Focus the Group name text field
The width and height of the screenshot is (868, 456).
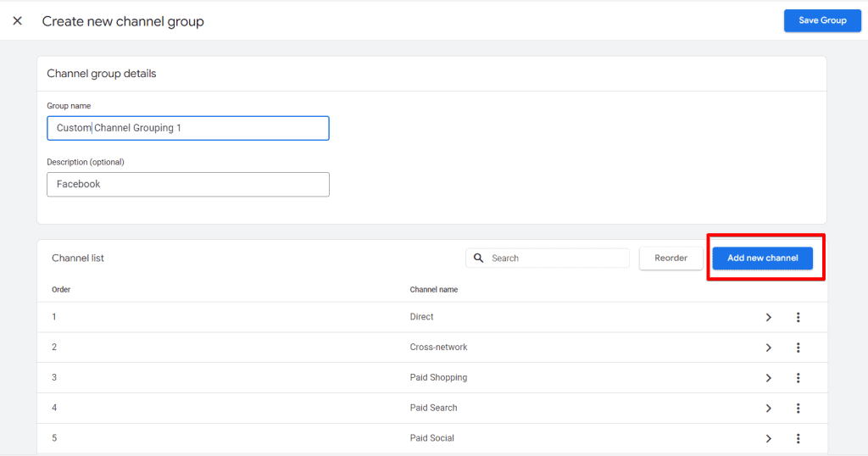pos(187,128)
